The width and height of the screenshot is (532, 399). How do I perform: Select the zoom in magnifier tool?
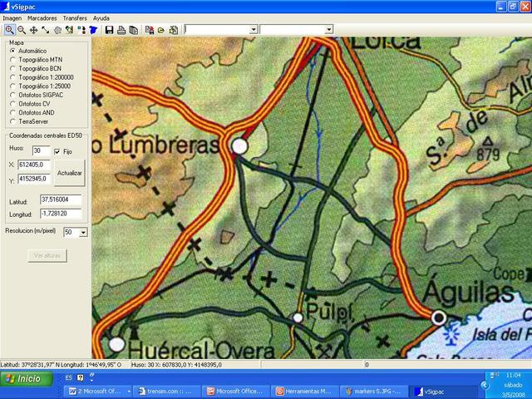[x=9, y=29]
